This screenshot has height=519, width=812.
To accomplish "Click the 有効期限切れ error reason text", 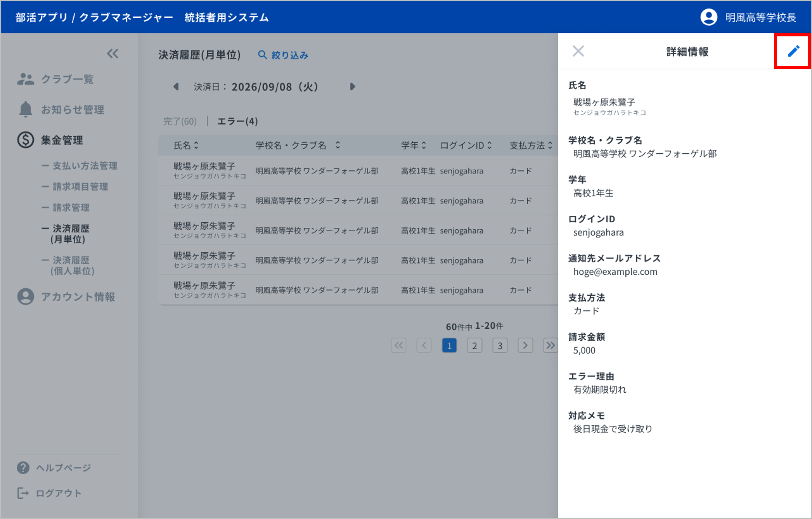I will click(600, 389).
